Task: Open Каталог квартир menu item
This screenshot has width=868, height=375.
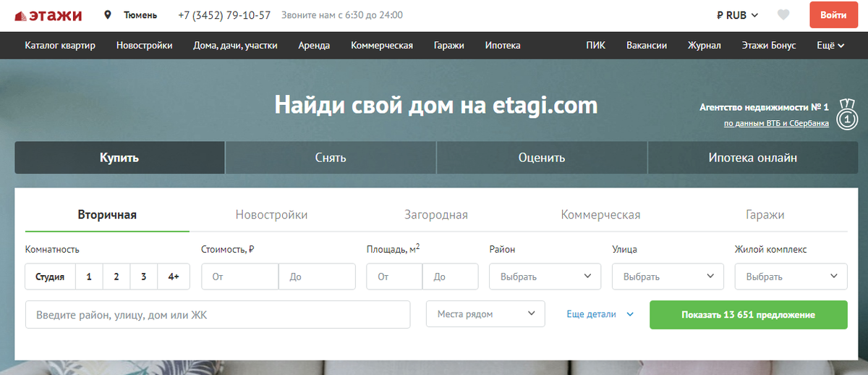Action: pyautogui.click(x=60, y=45)
